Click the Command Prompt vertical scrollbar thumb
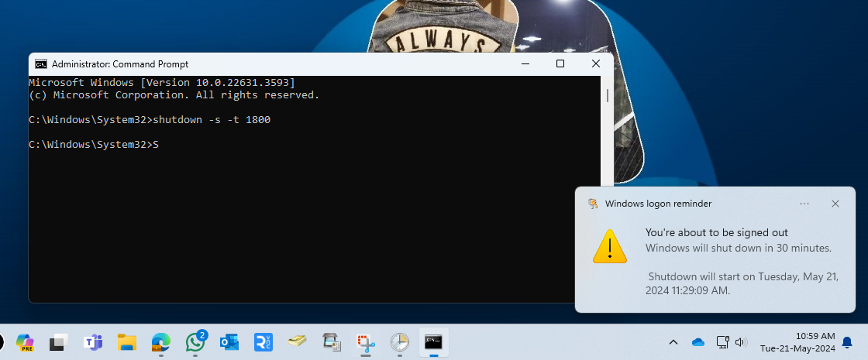The width and height of the screenshot is (868, 360). 608,95
